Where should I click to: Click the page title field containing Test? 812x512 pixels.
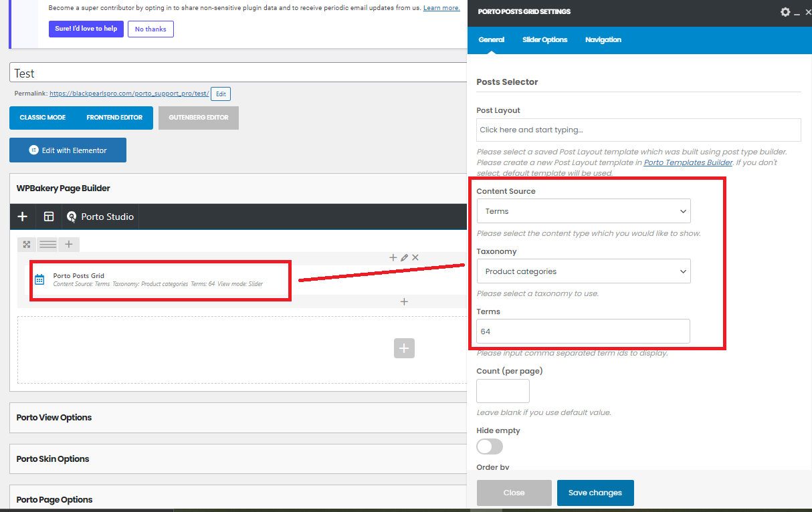(x=238, y=73)
